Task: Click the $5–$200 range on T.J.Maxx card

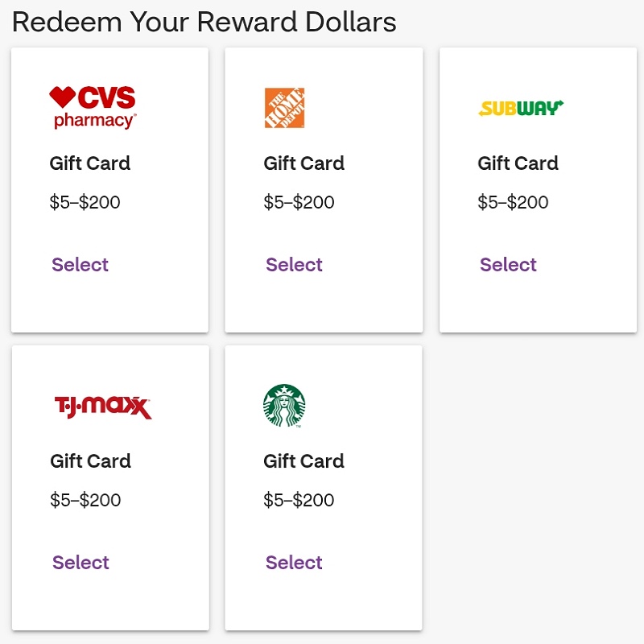Action: click(x=85, y=500)
